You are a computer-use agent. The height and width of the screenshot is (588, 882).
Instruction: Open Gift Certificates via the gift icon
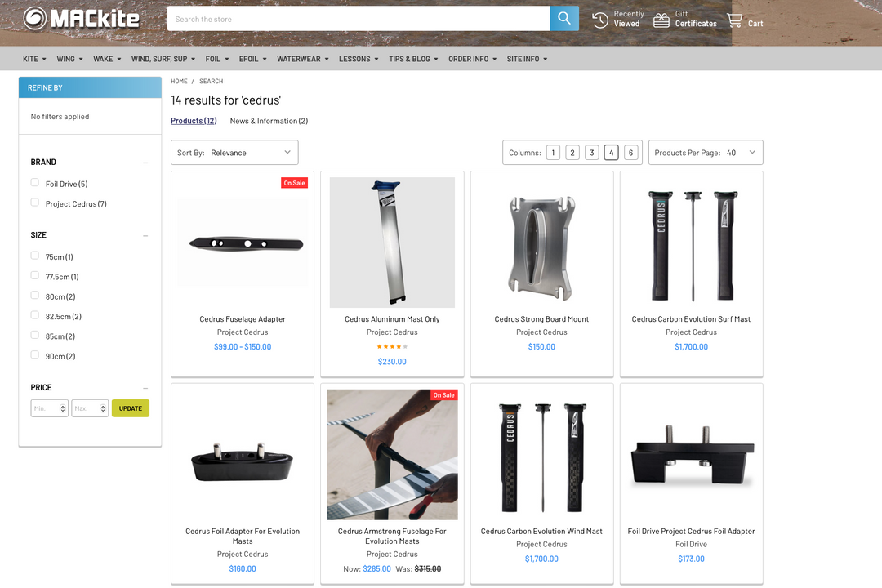[x=661, y=20]
